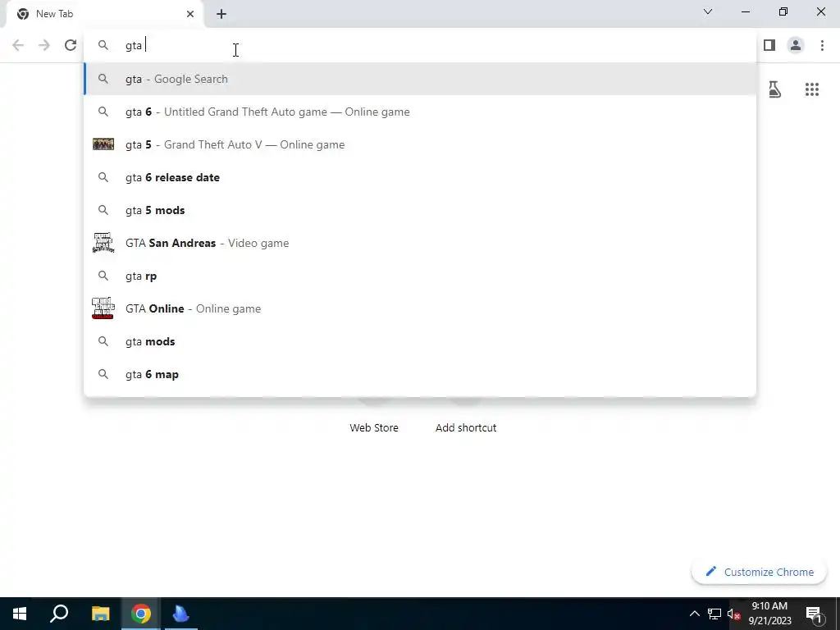Pick the 'gta mods' suggestion
This screenshot has height=630, width=840.
coord(419,342)
